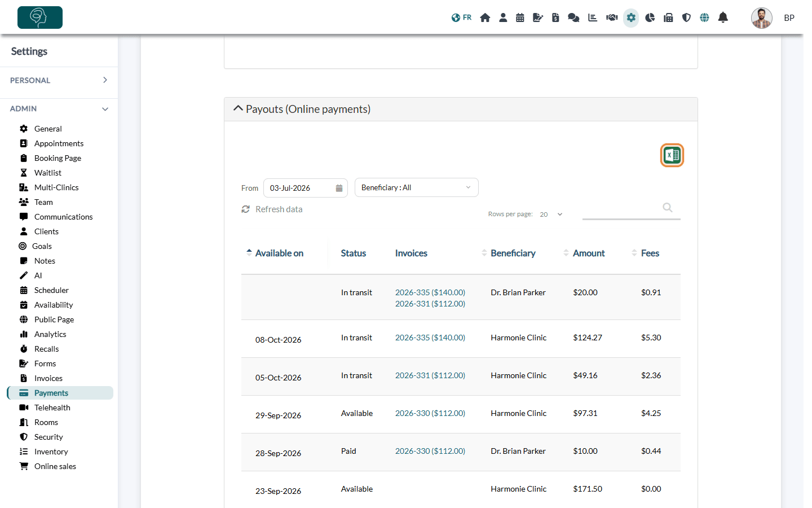Open the shield icon in top bar
The height and width of the screenshot is (508, 812).
click(x=686, y=17)
